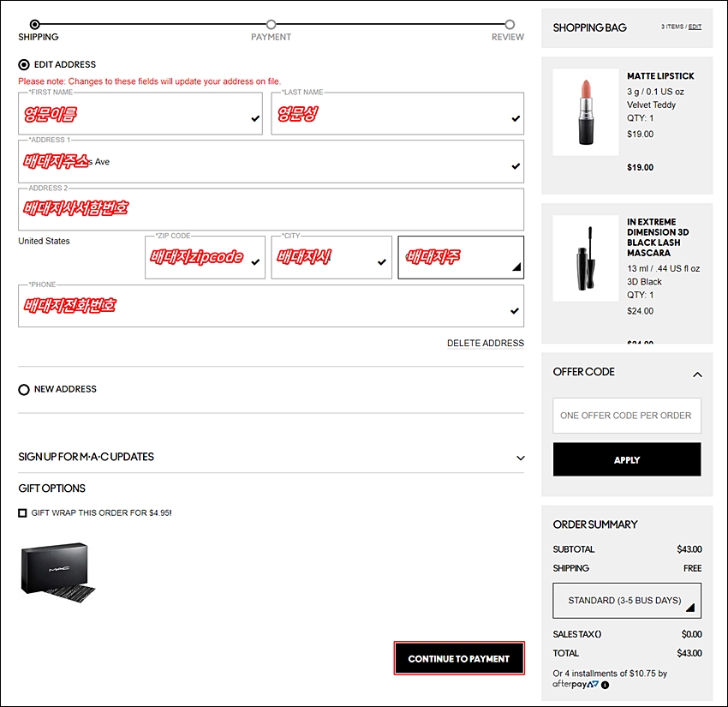Click the United States country label

click(44, 241)
